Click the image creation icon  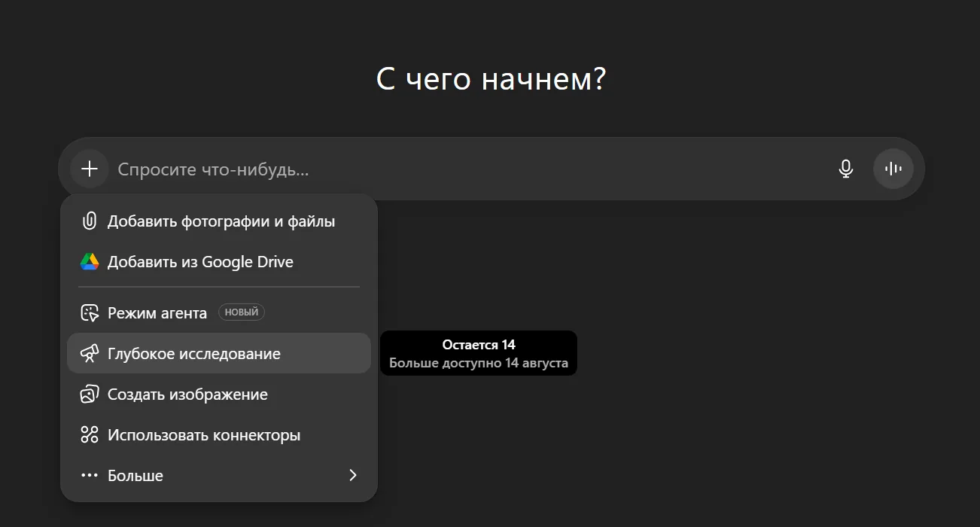tap(90, 394)
